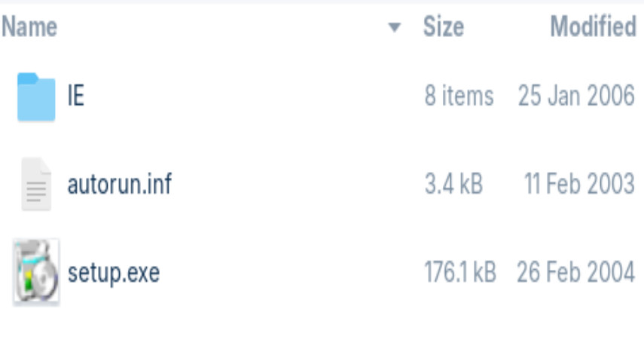Screen dimensions: 644x358
Task: Select the autorun.inf file name
Action: click(119, 185)
